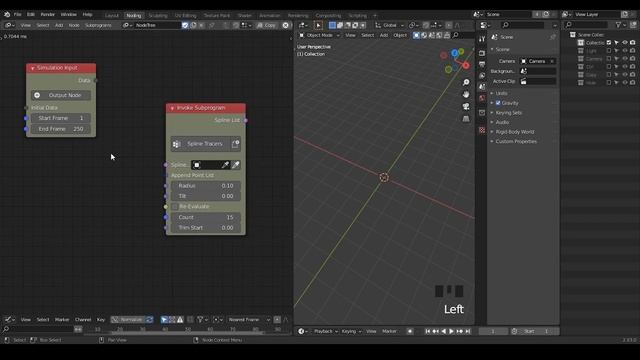
Task: Toggle Collection exclude checkbox in outliner
Action: point(609,42)
